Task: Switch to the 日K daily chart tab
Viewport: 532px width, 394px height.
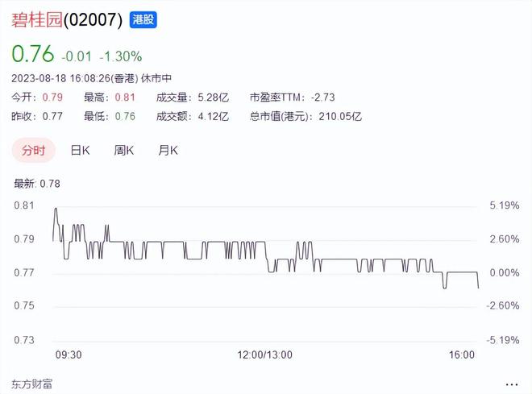Action: pos(80,150)
